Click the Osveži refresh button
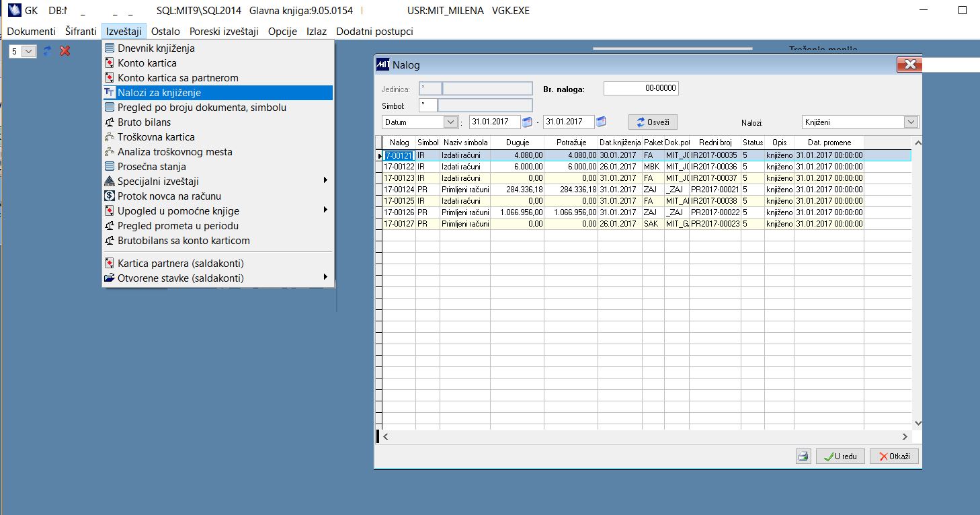This screenshot has width=980, height=515. 653,122
